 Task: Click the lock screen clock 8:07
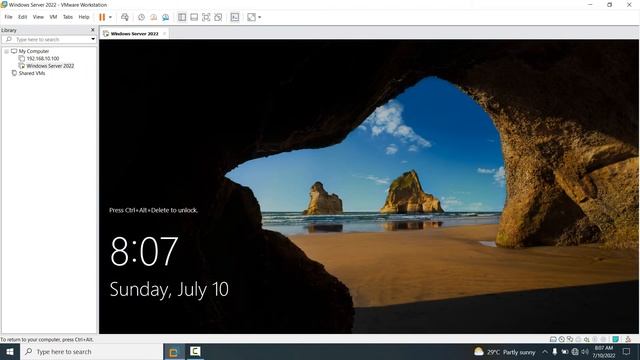coord(144,251)
